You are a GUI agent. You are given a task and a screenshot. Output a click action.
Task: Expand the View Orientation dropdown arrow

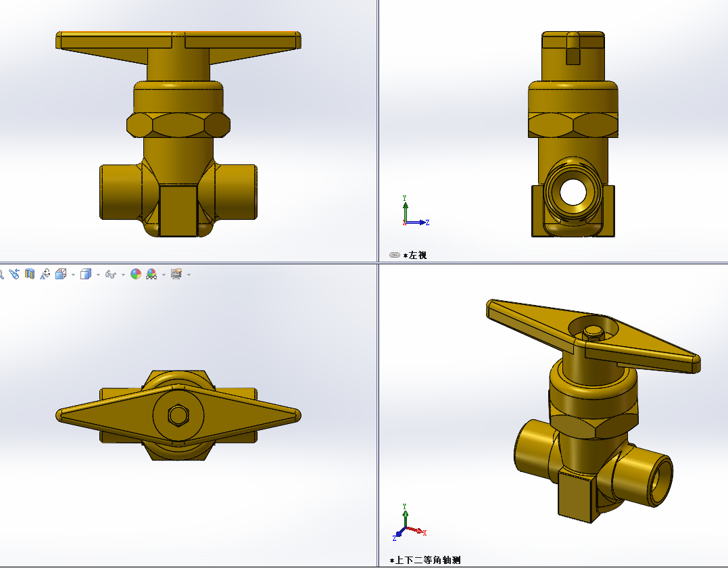(74, 275)
